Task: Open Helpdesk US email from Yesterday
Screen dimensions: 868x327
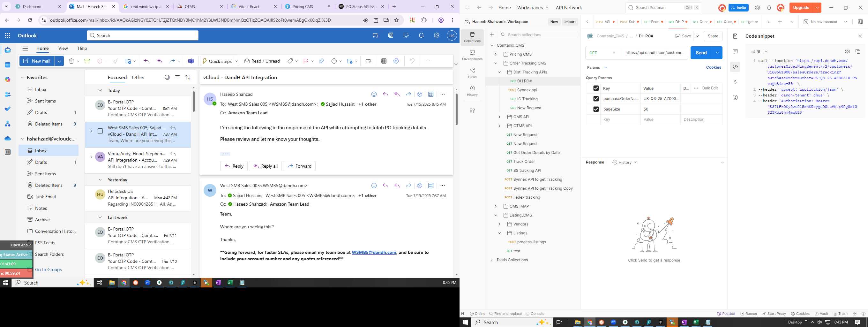Action: pos(138,198)
